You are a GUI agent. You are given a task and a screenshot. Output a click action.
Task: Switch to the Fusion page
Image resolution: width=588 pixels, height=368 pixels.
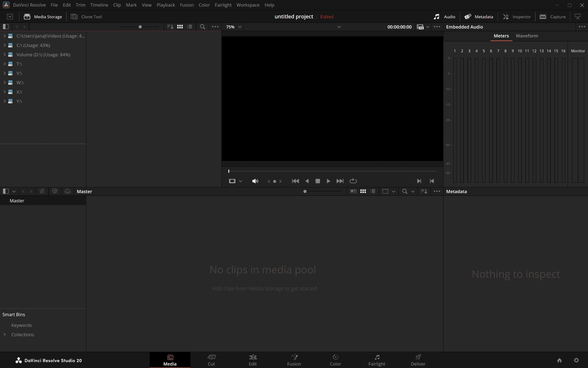pyautogui.click(x=294, y=360)
